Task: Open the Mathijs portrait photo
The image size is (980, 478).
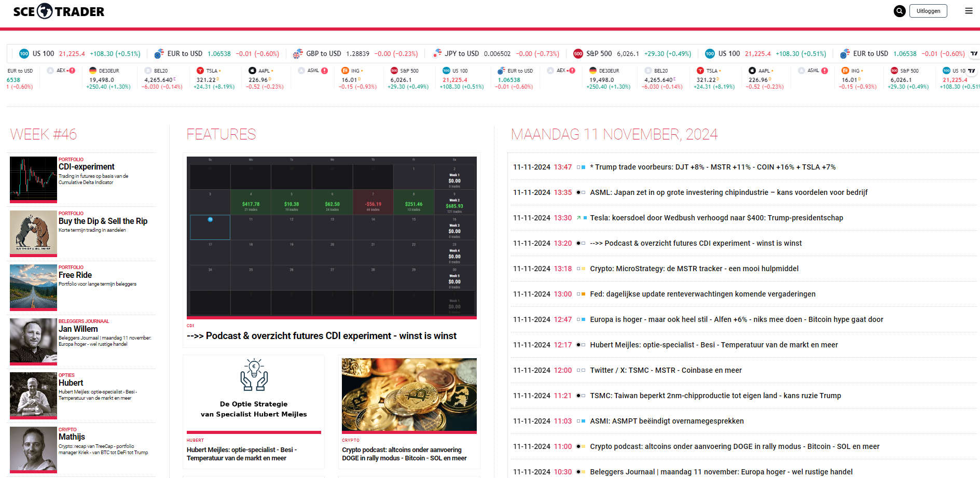Action: click(33, 449)
